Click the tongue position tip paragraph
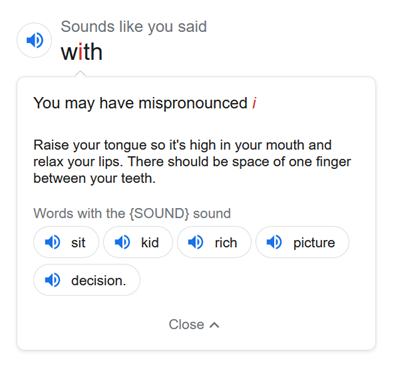396x371 pixels. [x=192, y=162]
